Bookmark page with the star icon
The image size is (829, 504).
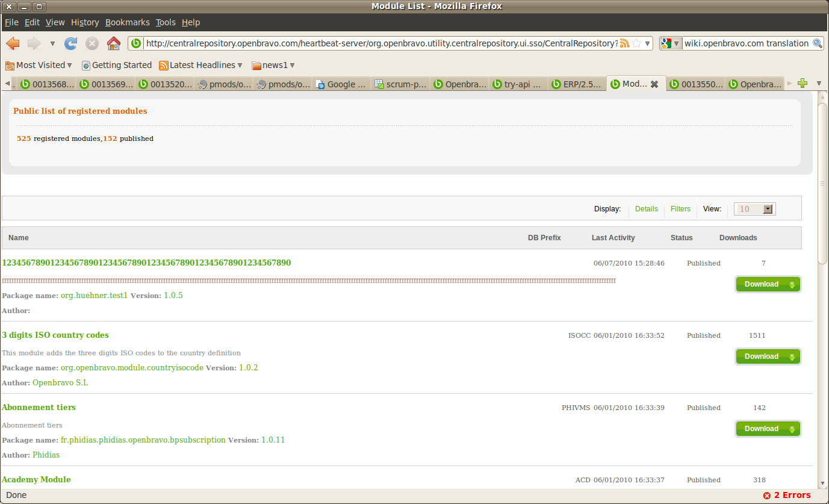(636, 43)
